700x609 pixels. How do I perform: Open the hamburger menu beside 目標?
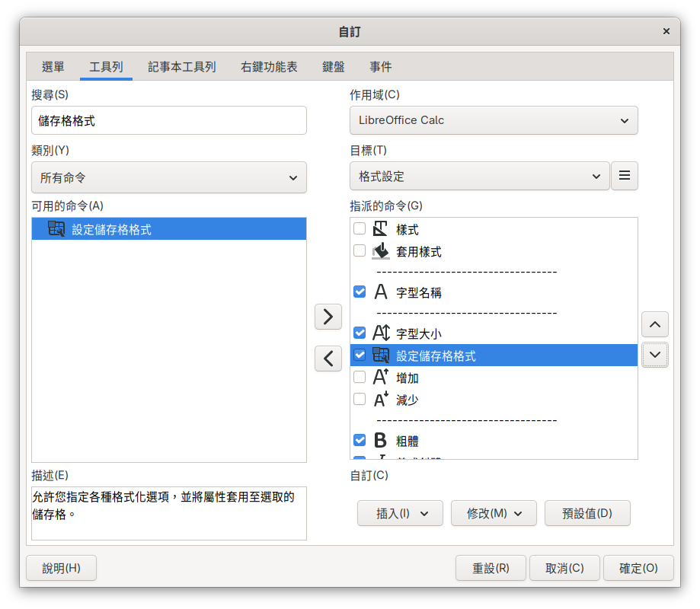[625, 176]
